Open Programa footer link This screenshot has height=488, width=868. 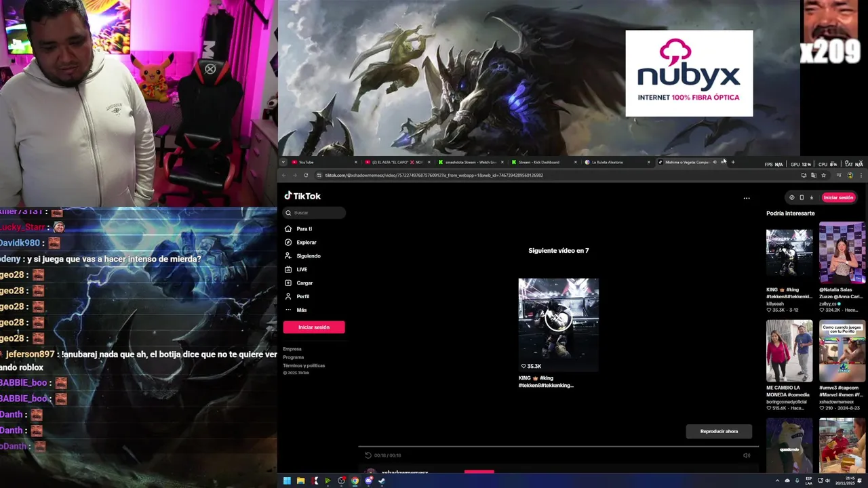click(294, 357)
